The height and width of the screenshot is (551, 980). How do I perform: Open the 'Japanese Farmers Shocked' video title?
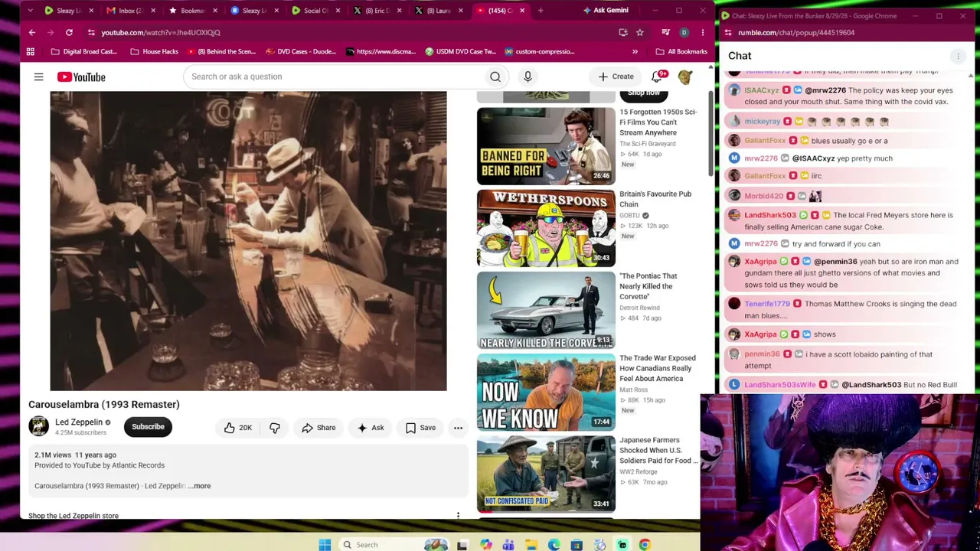(658, 450)
